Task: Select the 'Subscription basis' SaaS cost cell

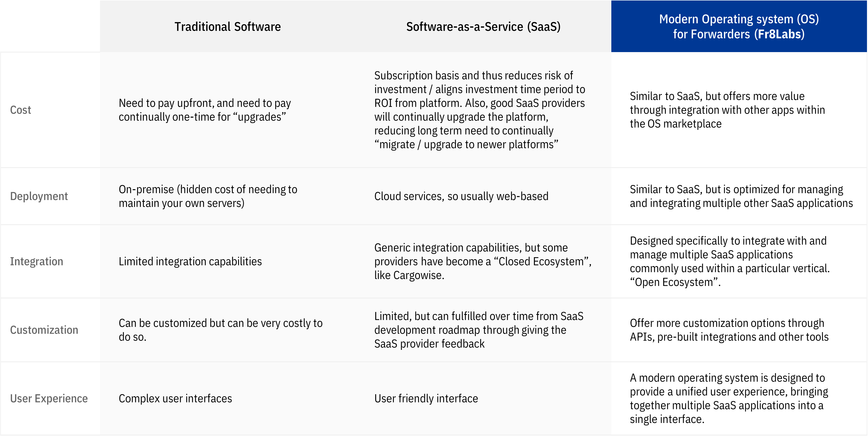Action: click(x=480, y=110)
